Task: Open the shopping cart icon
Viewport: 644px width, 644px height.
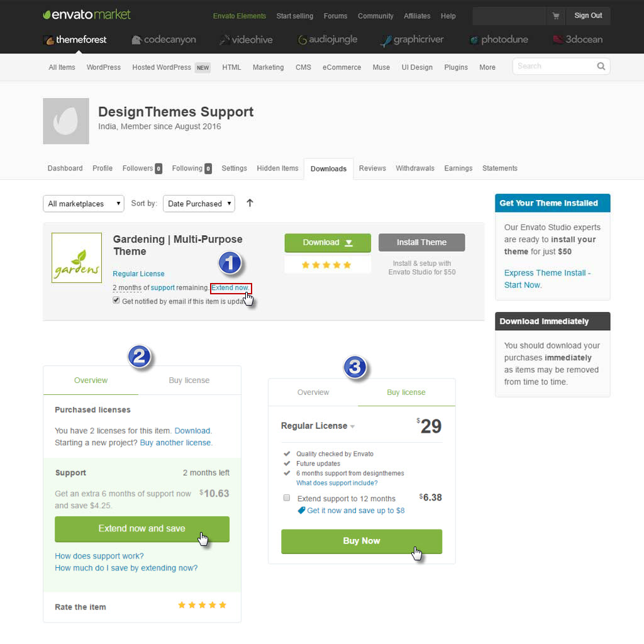Action: [x=556, y=16]
